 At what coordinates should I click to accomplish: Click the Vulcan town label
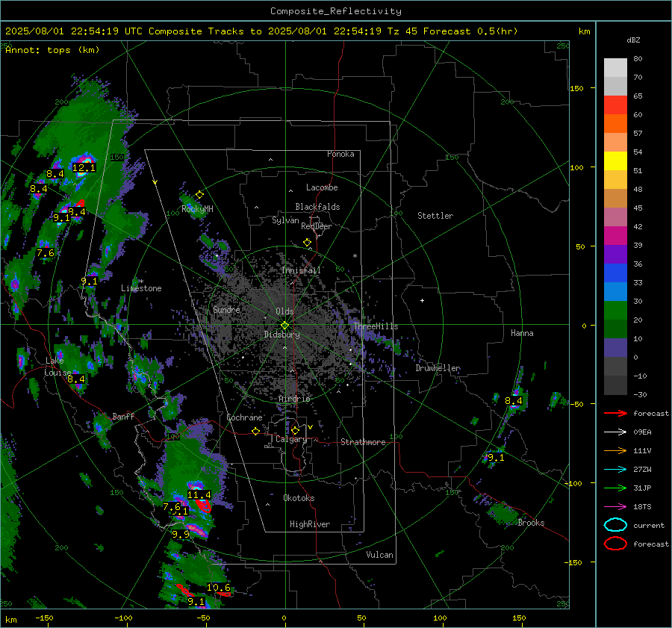pos(380,555)
